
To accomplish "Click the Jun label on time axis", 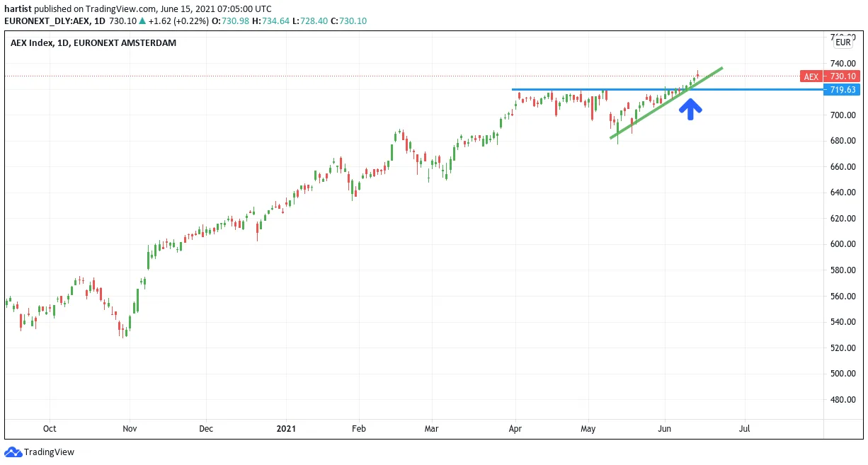I will tap(664, 429).
